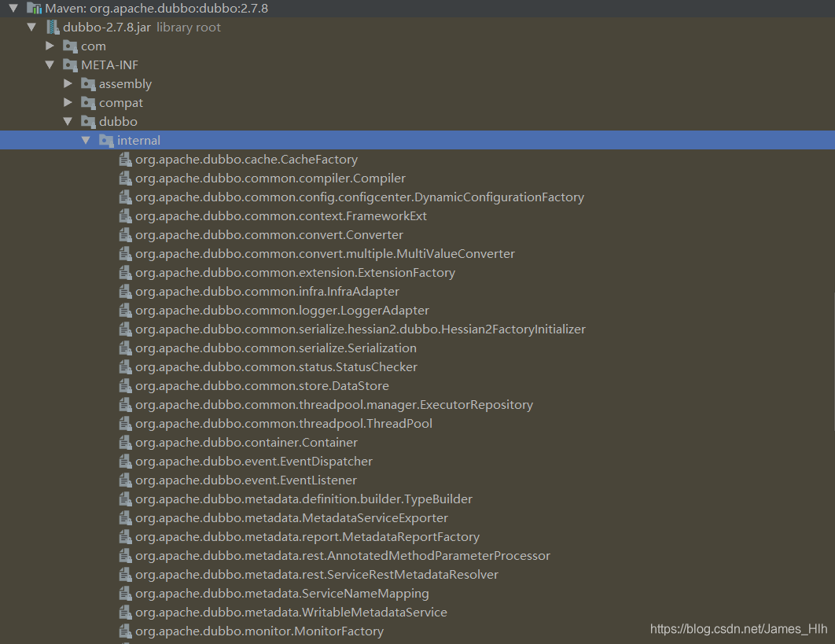Viewport: 835px width, 644px height.
Task: Click file icon of common.compiler.Compiler
Action: click(125, 178)
